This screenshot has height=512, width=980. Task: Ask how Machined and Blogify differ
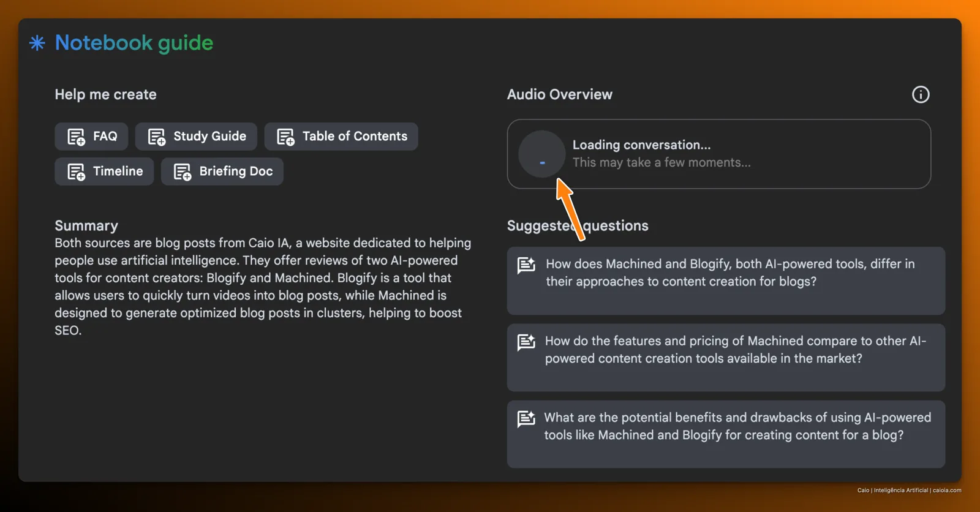pos(726,280)
